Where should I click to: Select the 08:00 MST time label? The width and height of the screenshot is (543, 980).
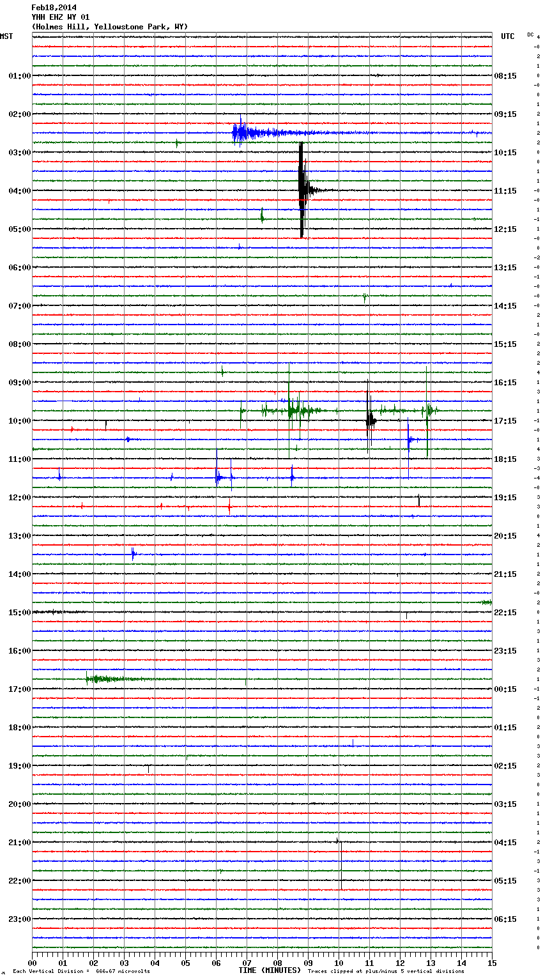coord(19,344)
